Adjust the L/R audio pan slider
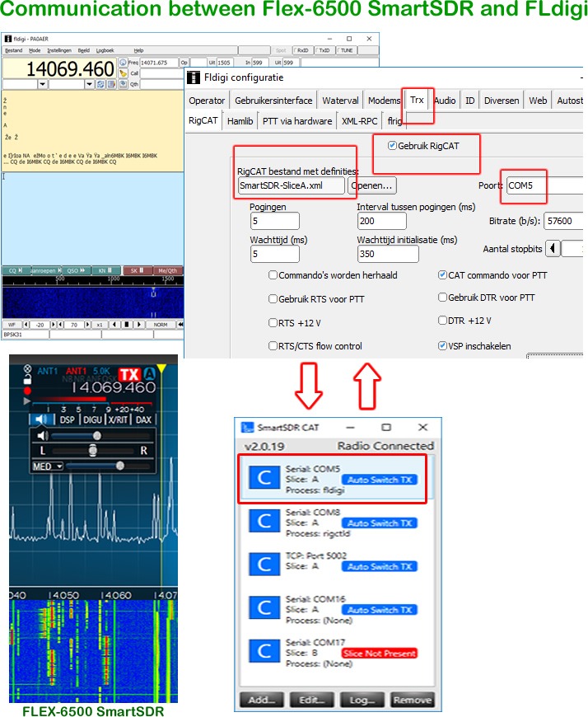The image size is (588, 717). [x=93, y=451]
